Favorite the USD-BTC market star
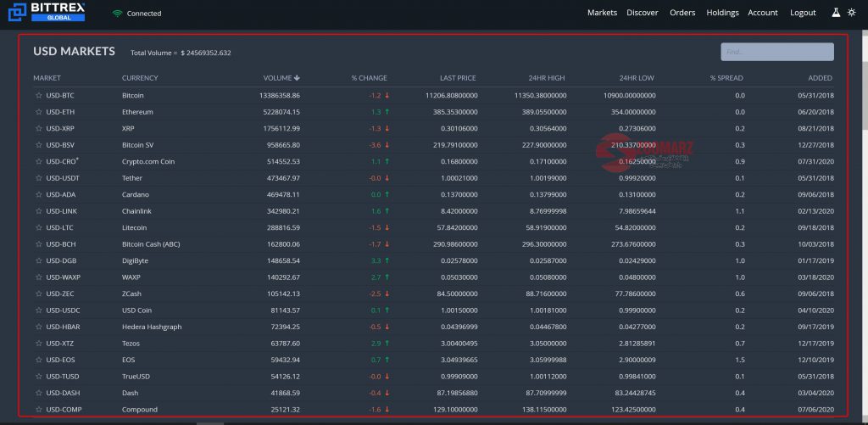The image size is (868, 425). (39, 95)
